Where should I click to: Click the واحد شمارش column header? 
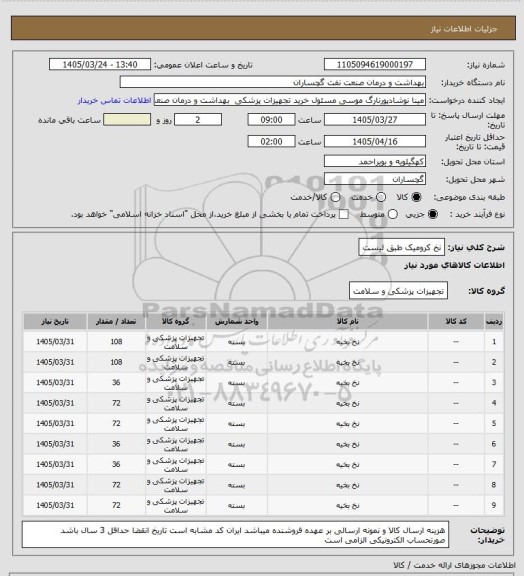coord(236,321)
